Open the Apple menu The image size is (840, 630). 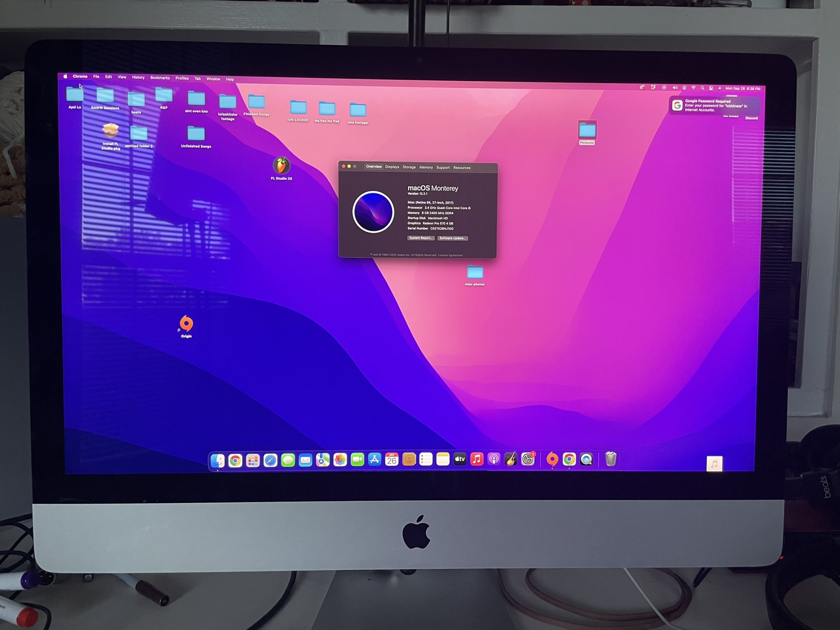point(65,76)
